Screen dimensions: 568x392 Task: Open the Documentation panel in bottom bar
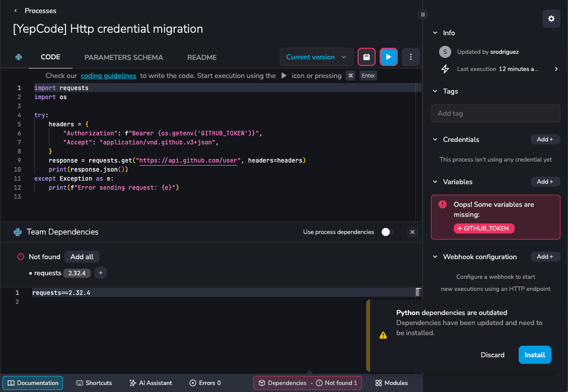point(33,383)
